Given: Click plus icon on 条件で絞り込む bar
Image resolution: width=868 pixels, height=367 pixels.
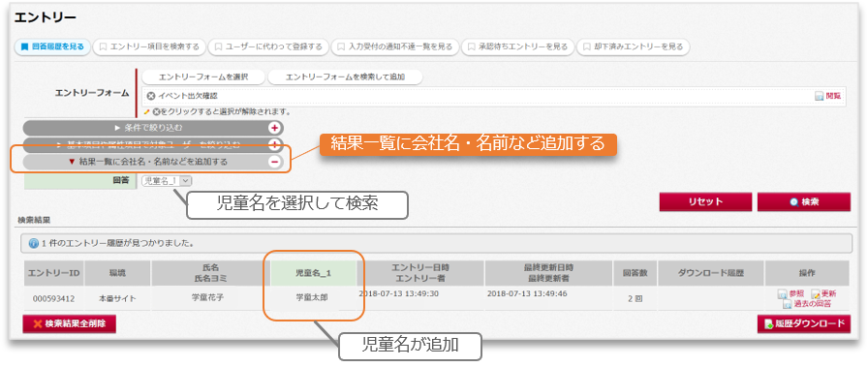Looking at the screenshot, I should [x=274, y=128].
